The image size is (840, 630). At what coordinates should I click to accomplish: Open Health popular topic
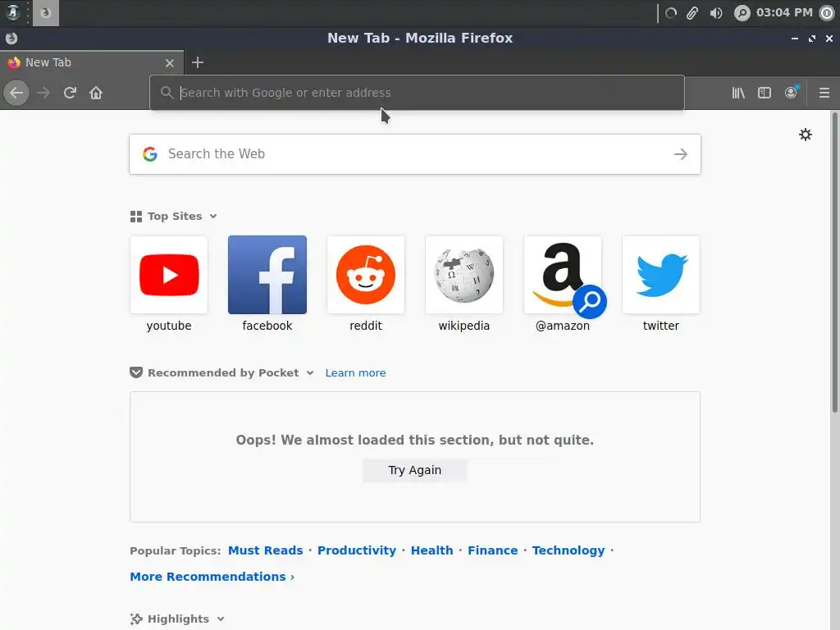pyautogui.click(x=431, y=550)
